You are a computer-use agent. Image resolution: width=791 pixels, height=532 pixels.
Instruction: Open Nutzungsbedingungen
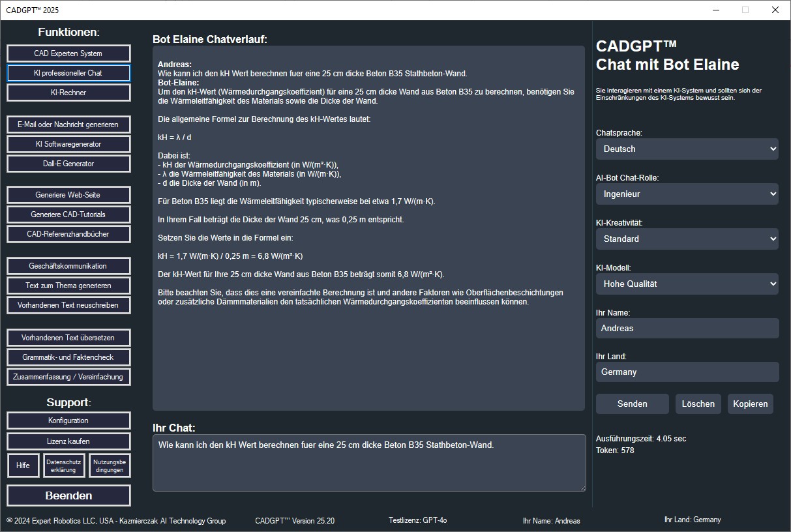(110, 465)
